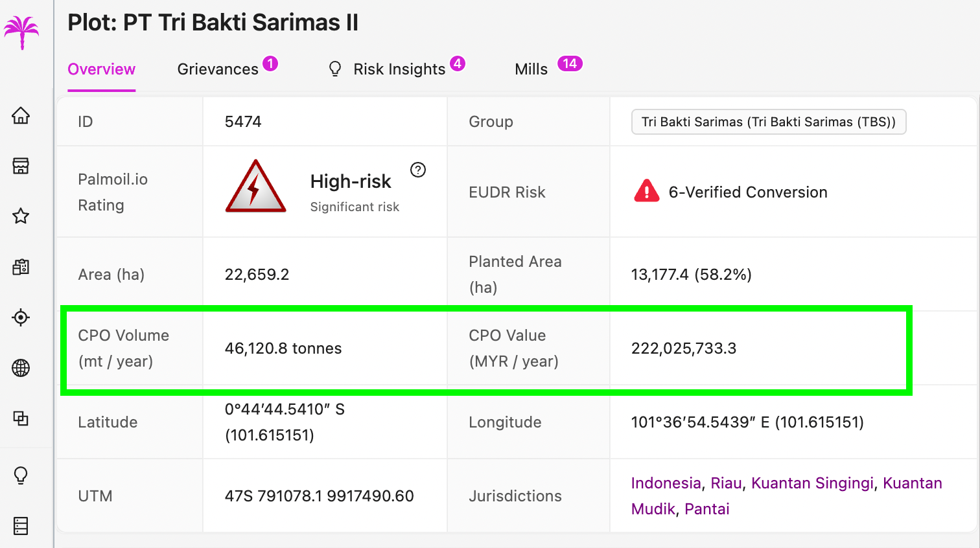Open the Mills tab
This screenshot has width=980, height=548.
pos(531,69)
